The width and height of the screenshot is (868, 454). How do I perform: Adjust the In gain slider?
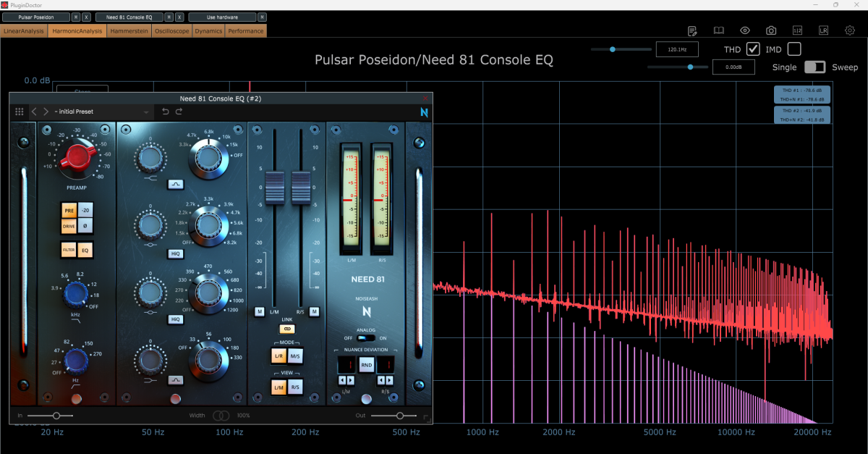coord(50,416)
